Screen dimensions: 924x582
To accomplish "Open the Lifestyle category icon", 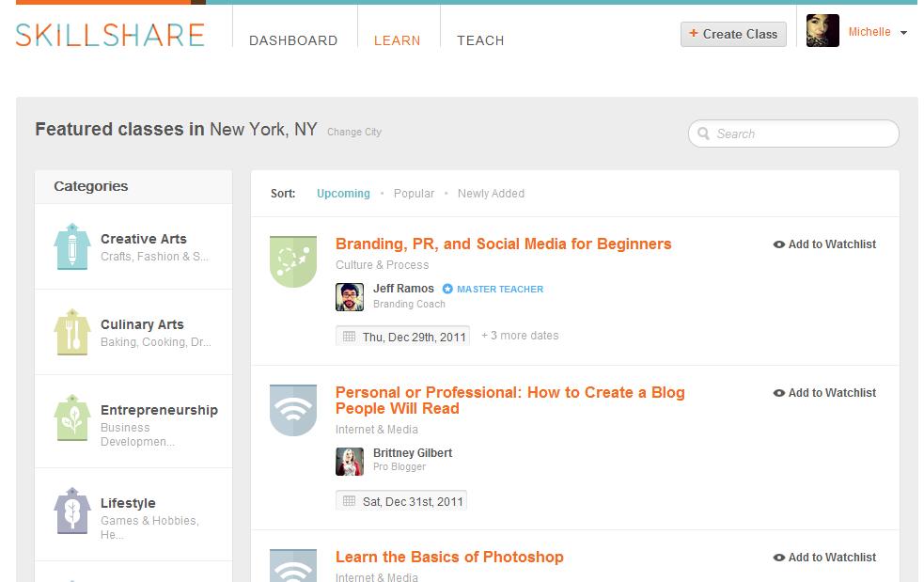I will click(x=71, y=511).
